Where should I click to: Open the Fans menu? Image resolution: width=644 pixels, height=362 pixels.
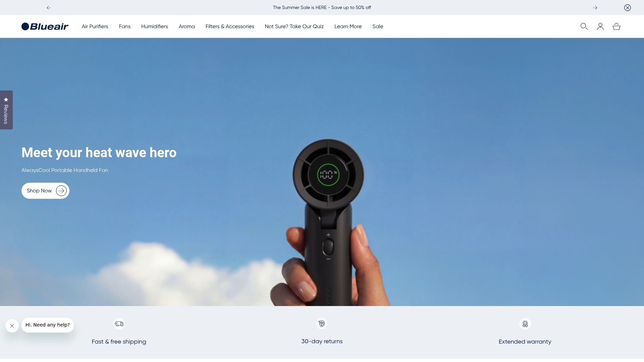[125, 26]
